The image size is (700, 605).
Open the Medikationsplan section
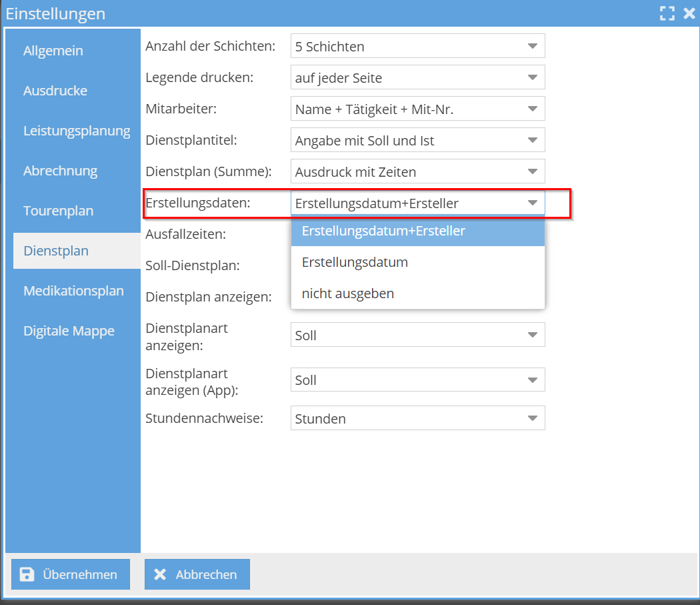click(73, 291)
